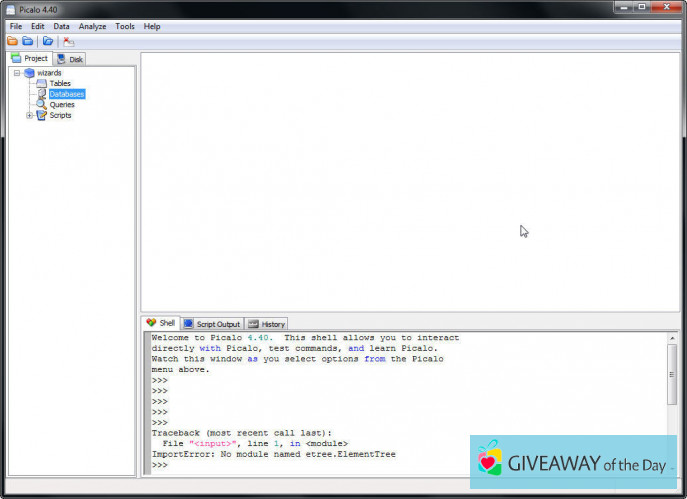Select the Shell tab
The height and width of the screenshot is (499, 687).
pos(160,323)
